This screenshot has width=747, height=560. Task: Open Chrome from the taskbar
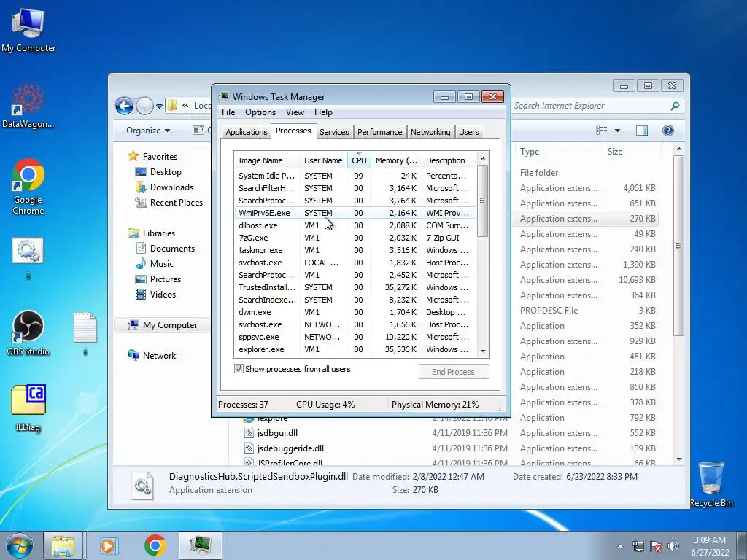coord(155,545)
